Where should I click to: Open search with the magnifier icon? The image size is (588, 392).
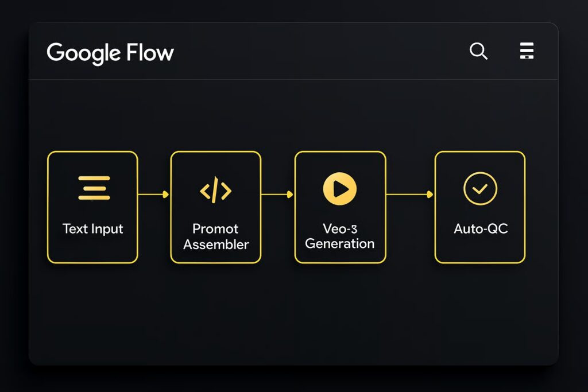(478, 52)
